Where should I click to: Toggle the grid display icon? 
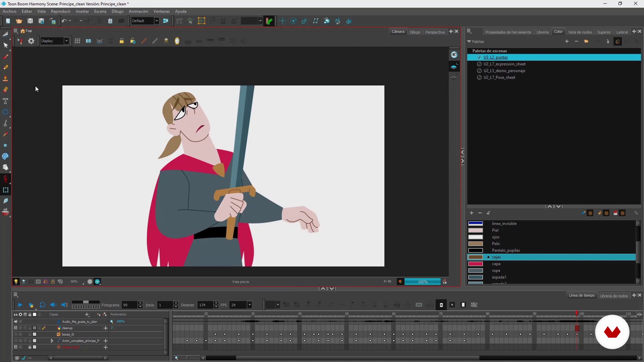[77, 41]
